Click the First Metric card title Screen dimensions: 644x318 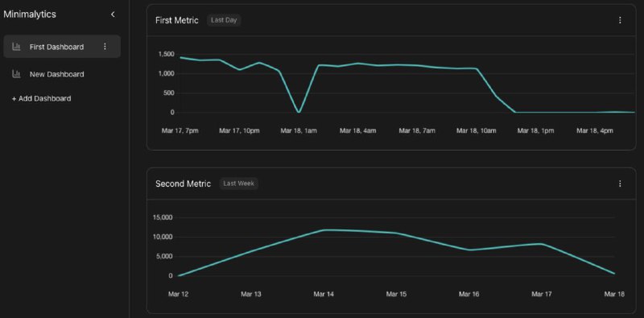tap(177, 20)
